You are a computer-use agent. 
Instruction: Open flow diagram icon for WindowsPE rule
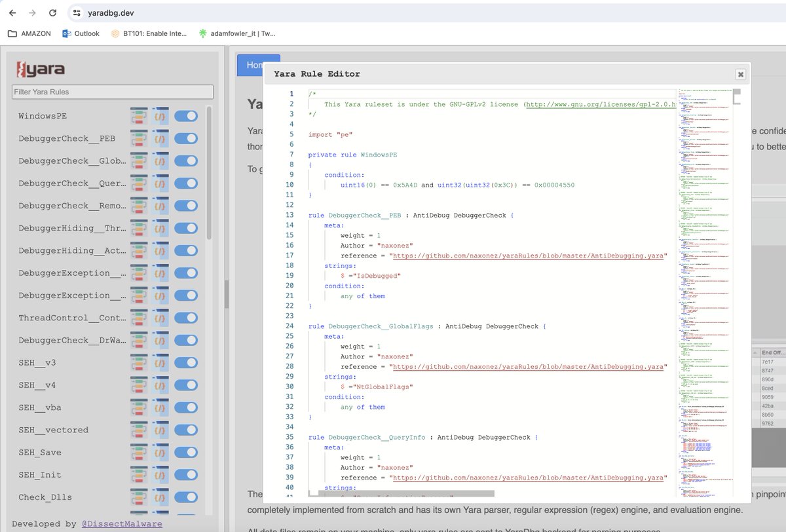[x=139, y=116]
